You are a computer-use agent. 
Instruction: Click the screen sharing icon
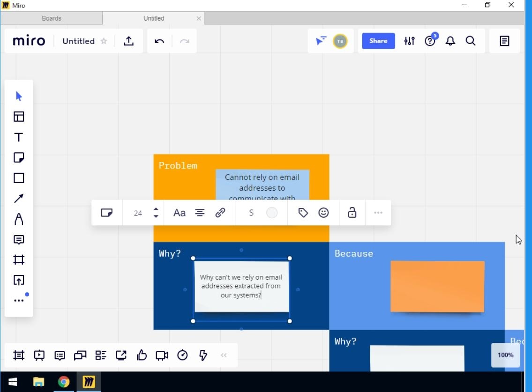(121, 355)
